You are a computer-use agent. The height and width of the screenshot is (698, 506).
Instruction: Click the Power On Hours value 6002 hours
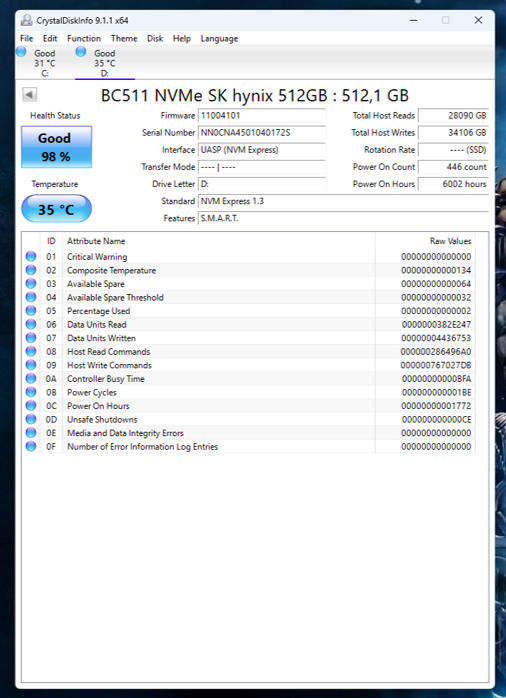(453, 184)
